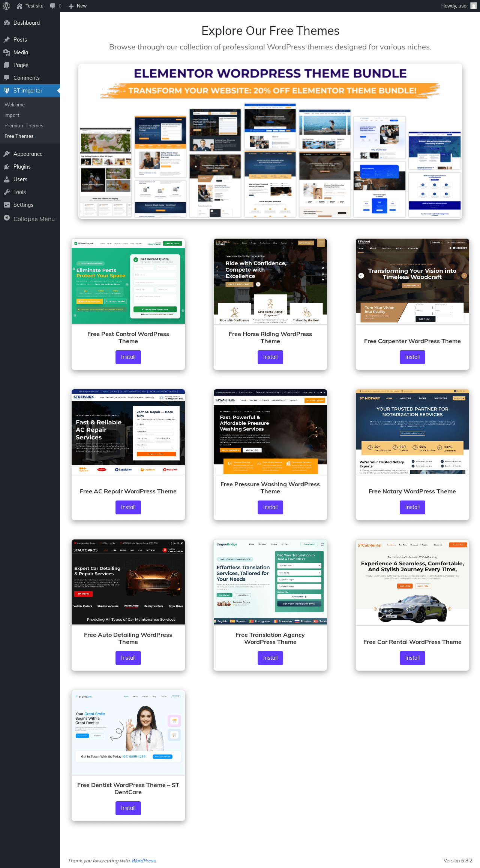Click the 'Free AC Repair WordPress Theme' title

coord(128,492)
